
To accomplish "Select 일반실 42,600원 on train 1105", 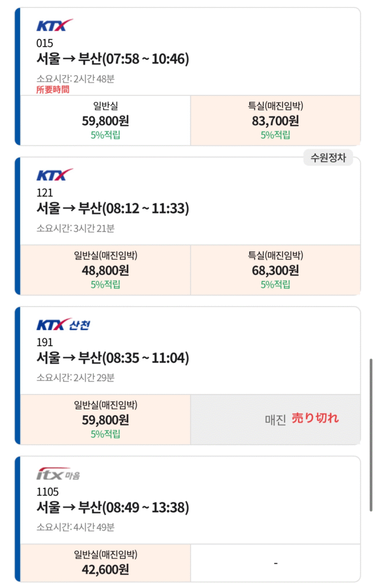I will [x=106, y=563].
